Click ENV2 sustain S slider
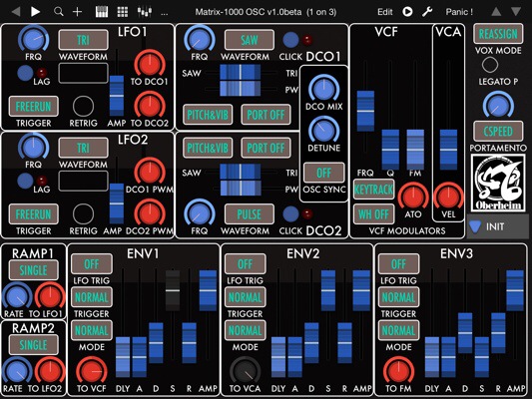 pos(328,290)
